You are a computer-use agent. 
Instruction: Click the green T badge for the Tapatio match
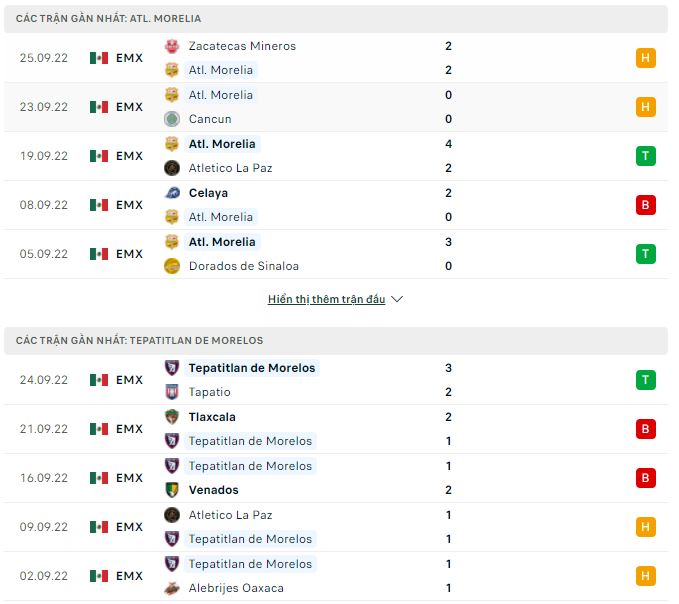(645, 380)
